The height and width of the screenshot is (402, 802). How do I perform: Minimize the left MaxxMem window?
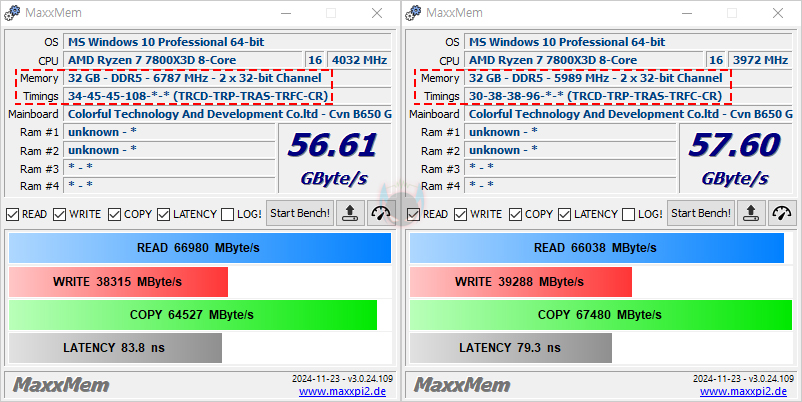(x=286, y=13)
